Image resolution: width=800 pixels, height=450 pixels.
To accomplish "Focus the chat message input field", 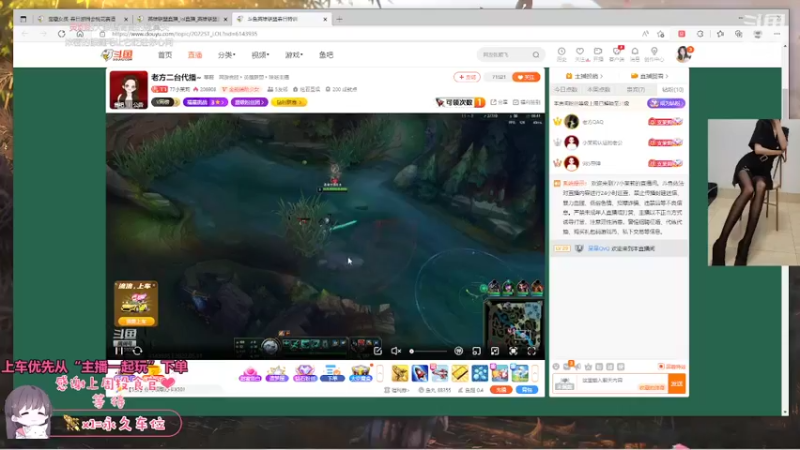I will 622,383.
